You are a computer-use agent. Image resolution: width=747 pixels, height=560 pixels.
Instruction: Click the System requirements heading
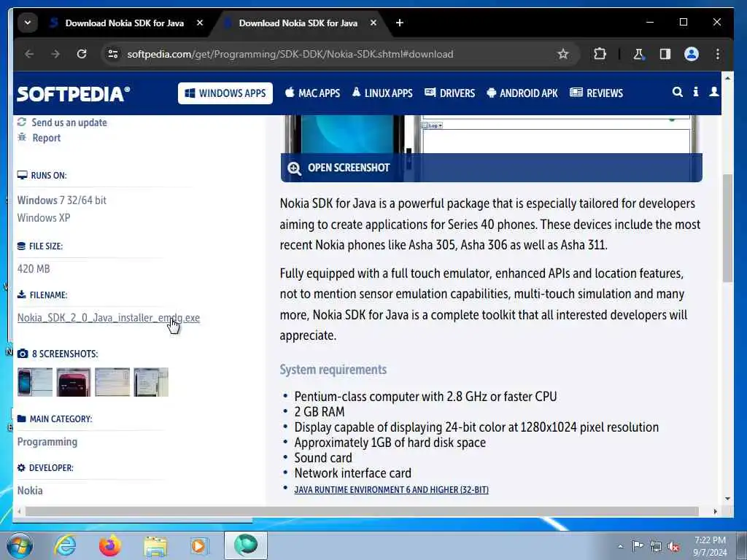(333, 370)
